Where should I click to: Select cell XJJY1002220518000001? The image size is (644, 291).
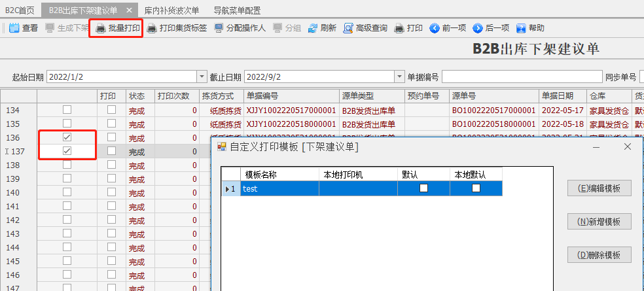[x=291, y=124]
